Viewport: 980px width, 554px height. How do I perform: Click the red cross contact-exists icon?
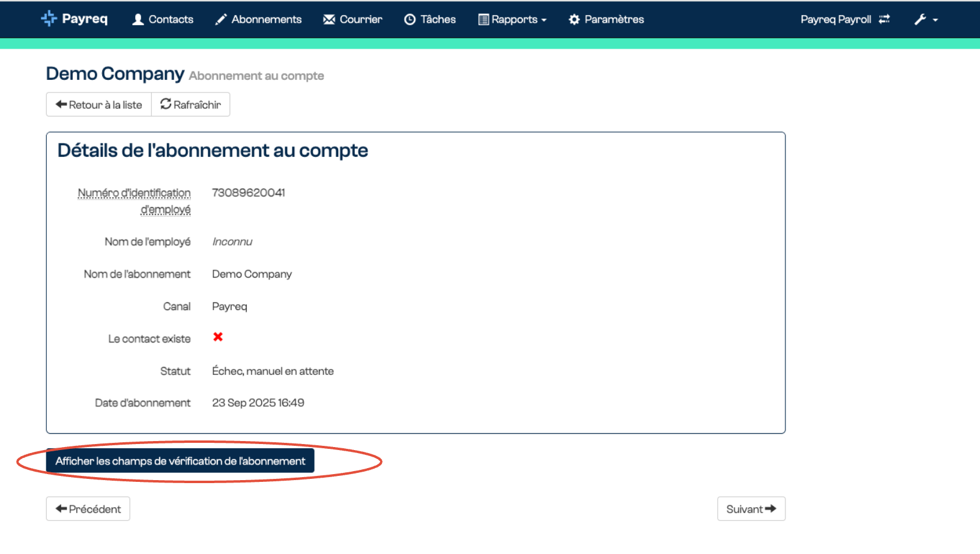[x=218, y=337]
